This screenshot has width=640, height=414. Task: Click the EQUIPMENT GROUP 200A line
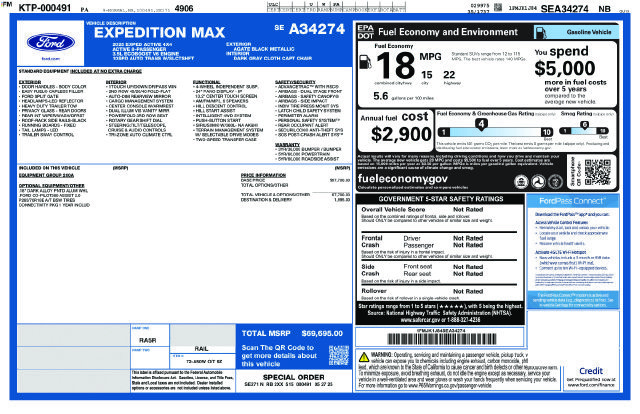coord(46,175)
